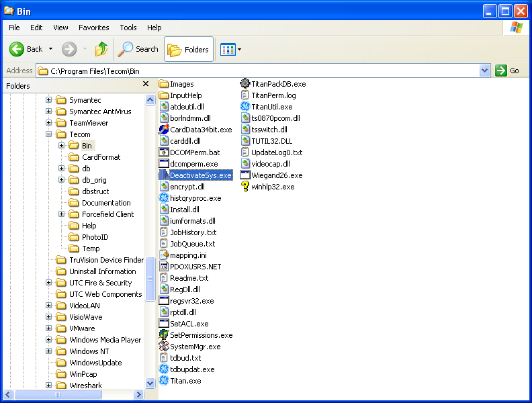532x403 pixels.
Task: Go up one folder level icon
Action: [x=101, y=49]
